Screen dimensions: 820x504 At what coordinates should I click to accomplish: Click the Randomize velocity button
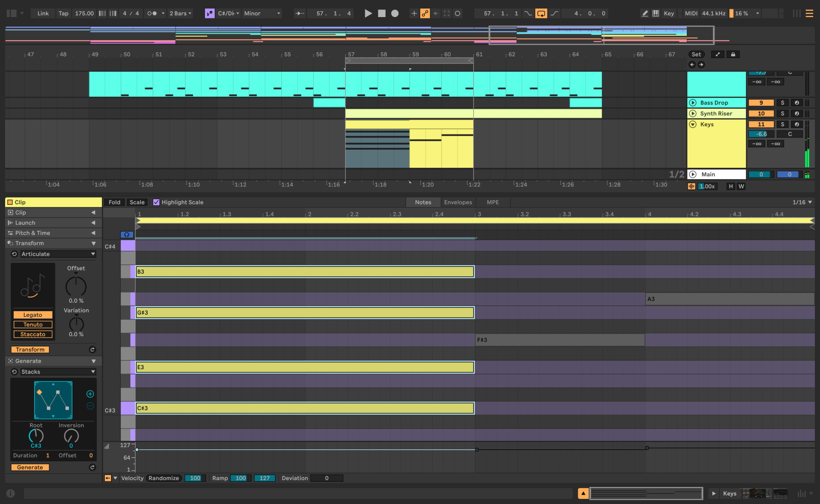164,478
